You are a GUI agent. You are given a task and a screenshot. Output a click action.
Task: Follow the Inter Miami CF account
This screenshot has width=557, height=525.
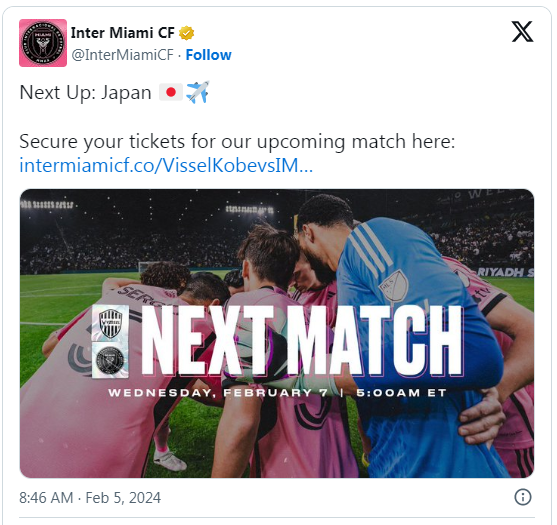click(x=209, y=55)
